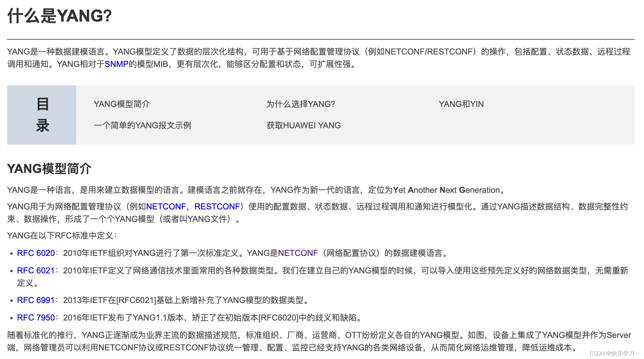Viewport: 644px width, 359px height.
Task: Open the SNMP link in the intro paragraph
Action: pos(116,64)
